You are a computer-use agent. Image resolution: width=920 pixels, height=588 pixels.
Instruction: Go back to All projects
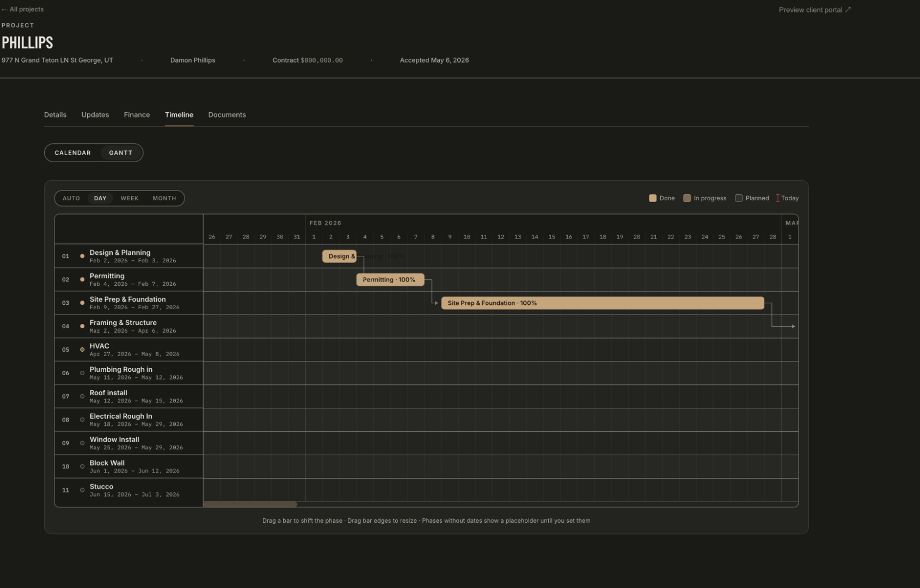tap(22, 9)
